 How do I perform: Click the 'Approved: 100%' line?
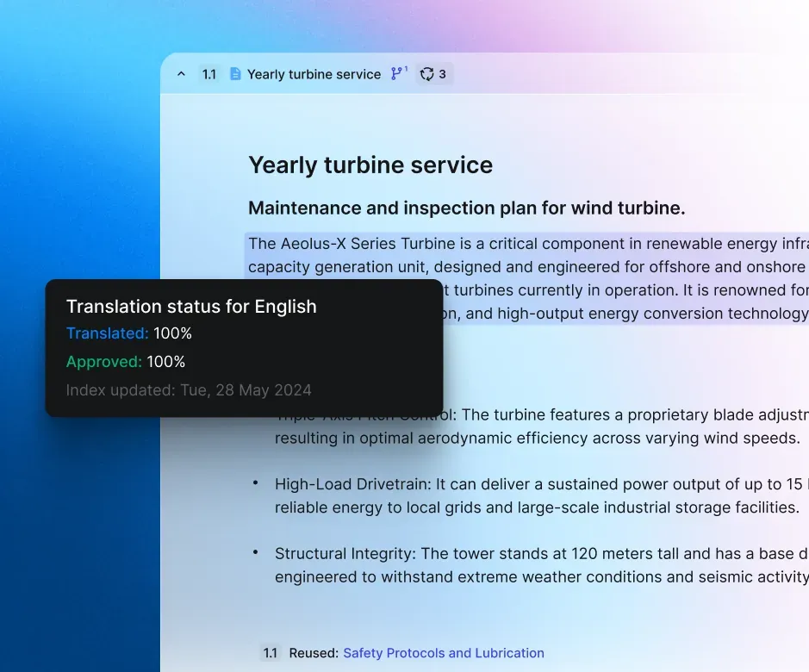pyautogui.click(x=126, y=362)
